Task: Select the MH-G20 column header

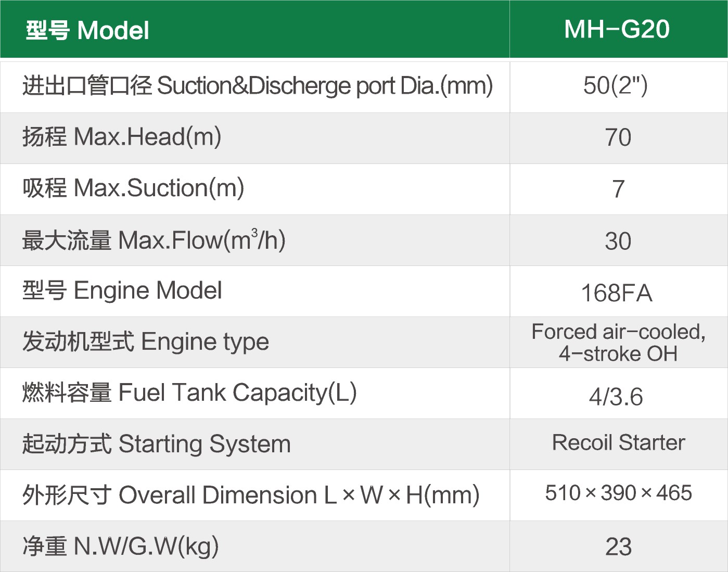Action: pyautogui.click(x=617, y=29)
